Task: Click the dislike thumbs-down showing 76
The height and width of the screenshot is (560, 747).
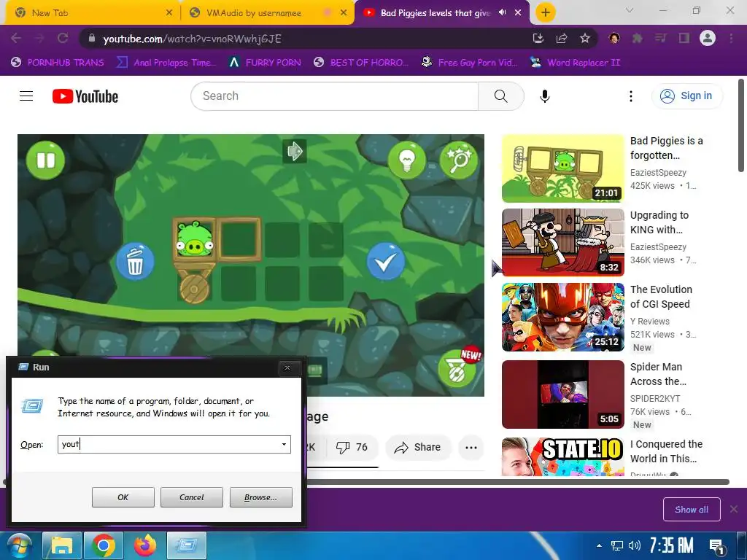Action: pos(352,447)
